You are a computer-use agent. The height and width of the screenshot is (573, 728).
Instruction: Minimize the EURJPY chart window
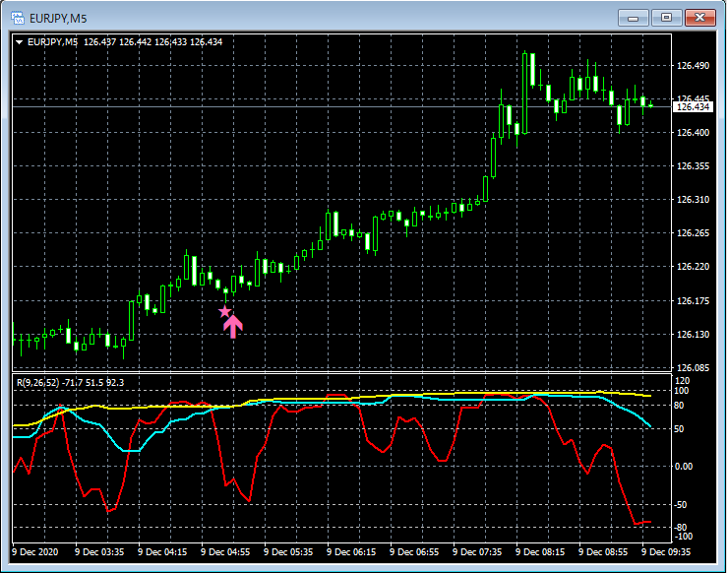point(633,18)
